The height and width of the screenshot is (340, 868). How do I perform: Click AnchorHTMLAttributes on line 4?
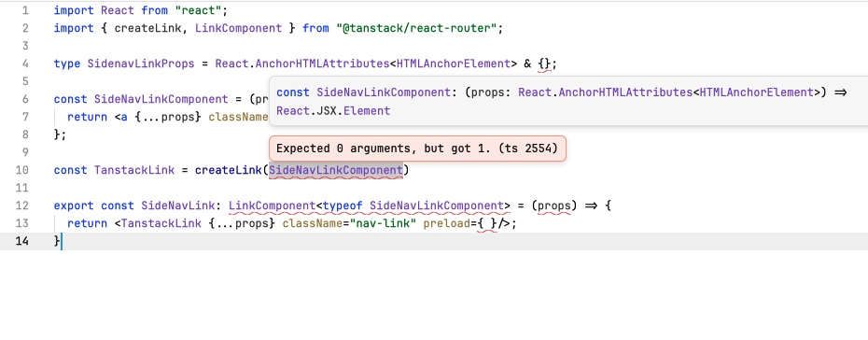coord(322,64)
